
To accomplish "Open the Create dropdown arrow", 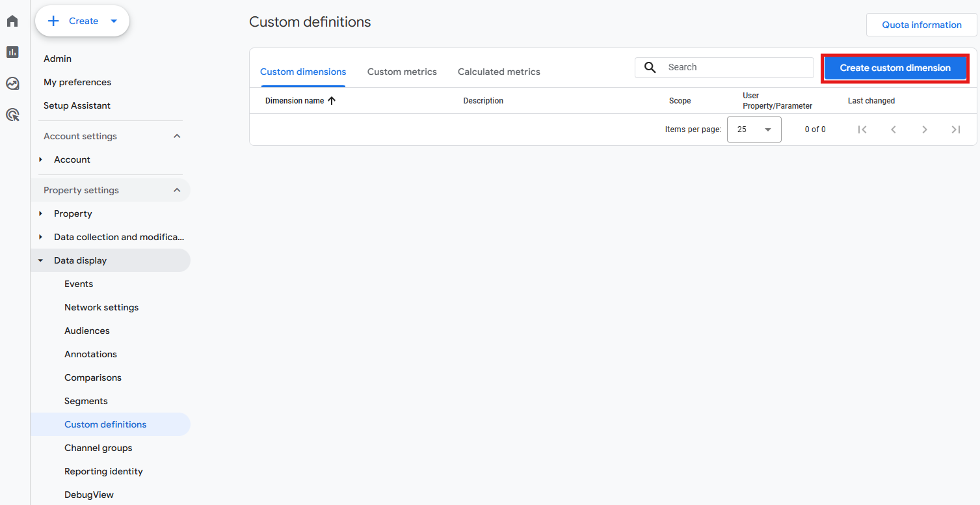I will pyautogui.click(x=114, y=21).
